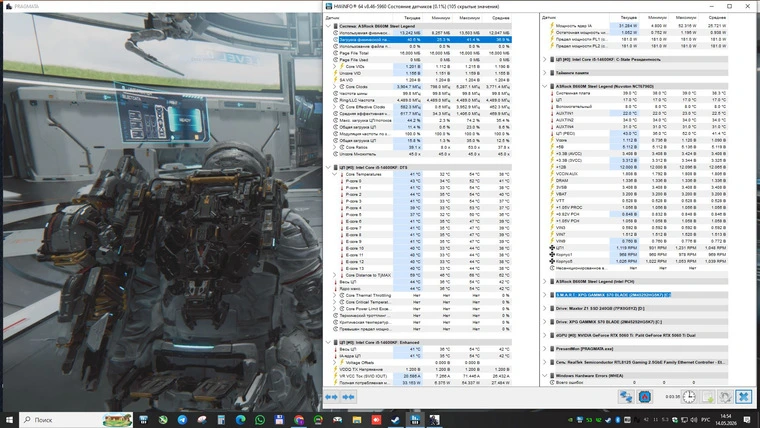The image size is (760, 428).
Task: Select the AUXTIN1 temperature row
Action: click(x=638, y=113)
